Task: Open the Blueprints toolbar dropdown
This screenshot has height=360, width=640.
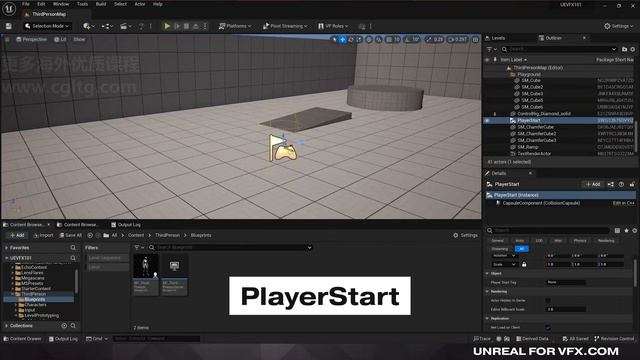Action: [x=107, y=26]
